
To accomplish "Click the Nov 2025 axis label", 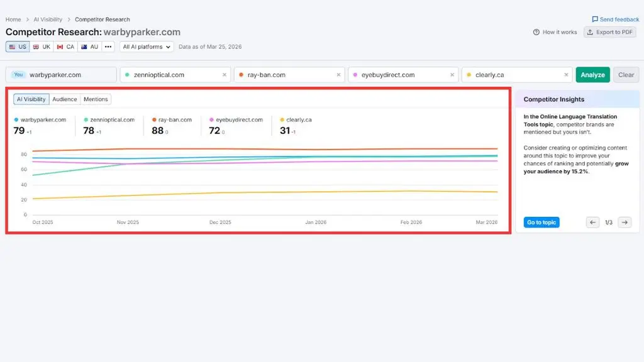I will point(128,222).
